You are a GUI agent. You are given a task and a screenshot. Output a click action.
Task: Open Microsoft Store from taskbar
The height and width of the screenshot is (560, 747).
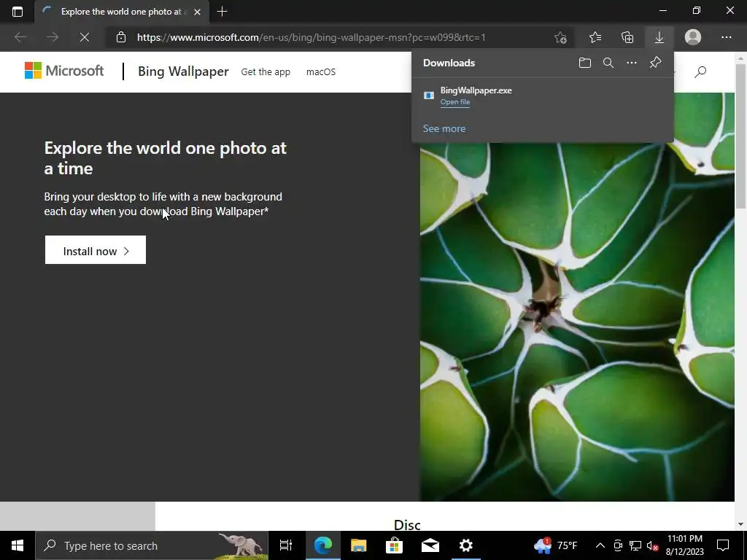(x=394, y=545)
